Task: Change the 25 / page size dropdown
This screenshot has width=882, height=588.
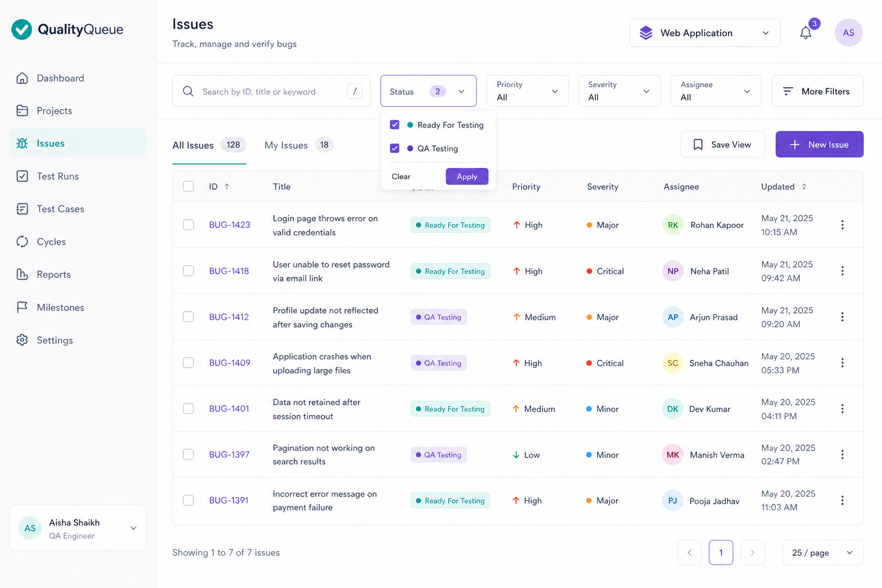Action: click(823, 552)
